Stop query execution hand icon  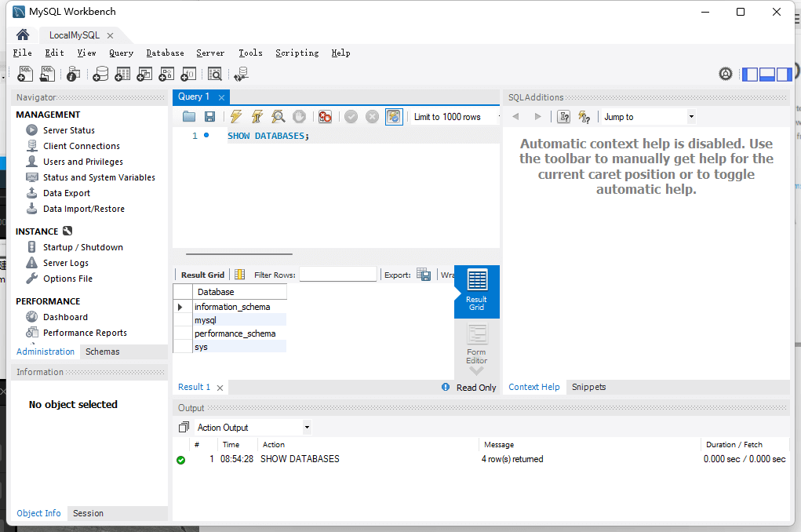pos(299,116)
